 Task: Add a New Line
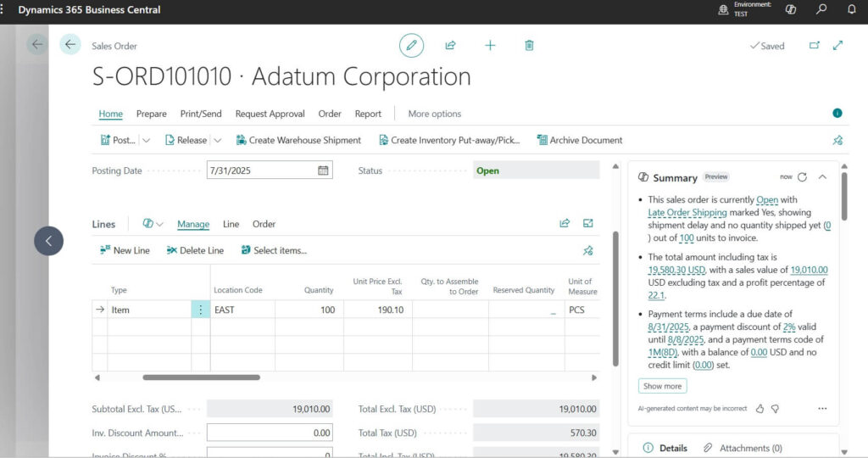pyautogui.click(x=125, y=250)
